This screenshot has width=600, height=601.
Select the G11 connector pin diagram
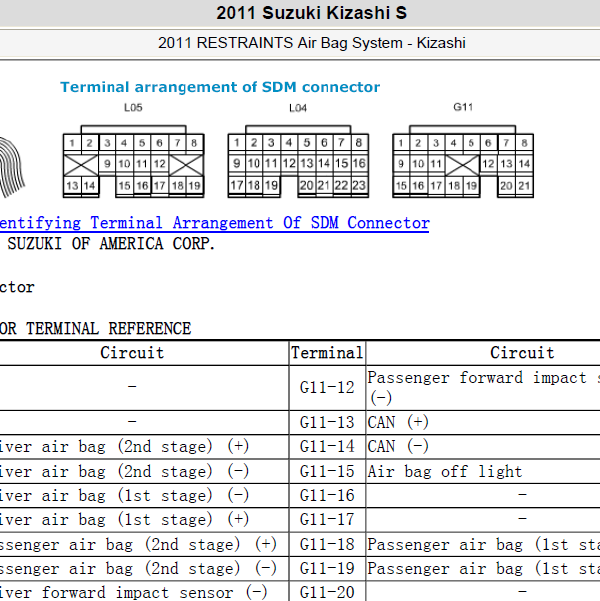pos(463,161)
